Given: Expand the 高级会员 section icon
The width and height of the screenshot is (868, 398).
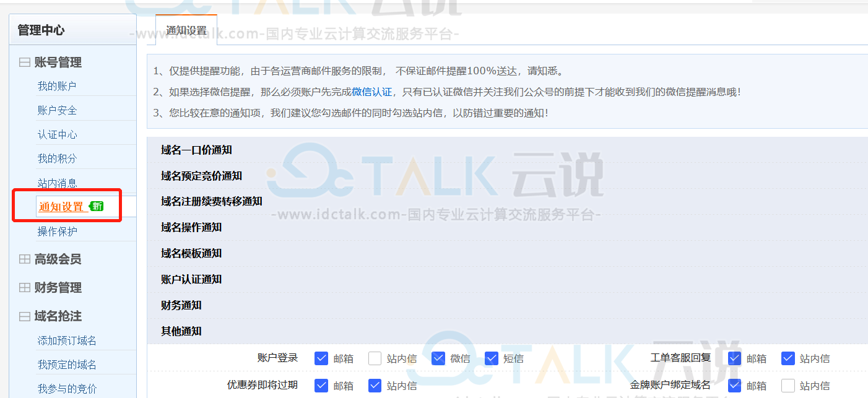Looking at the screenshot, I should (25, 259).
